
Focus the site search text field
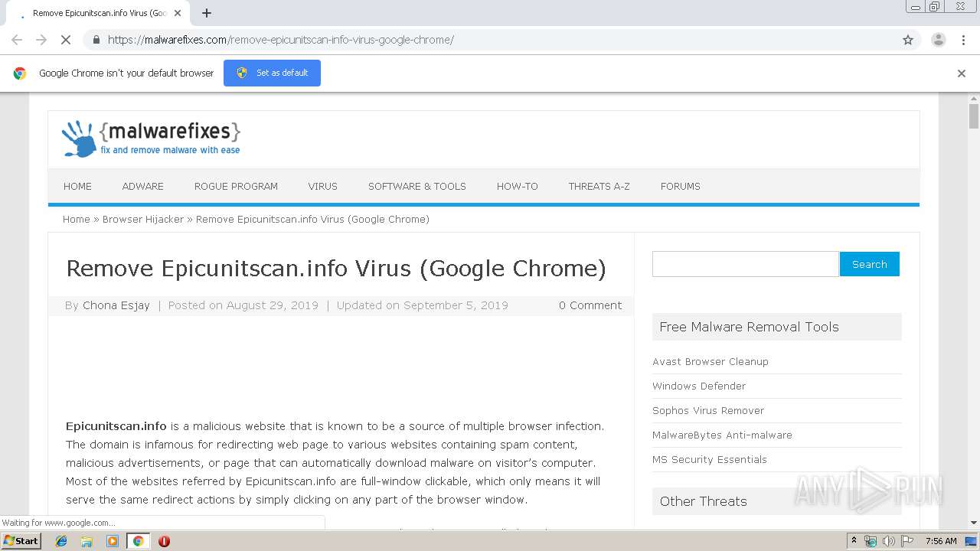pos(746,264)
